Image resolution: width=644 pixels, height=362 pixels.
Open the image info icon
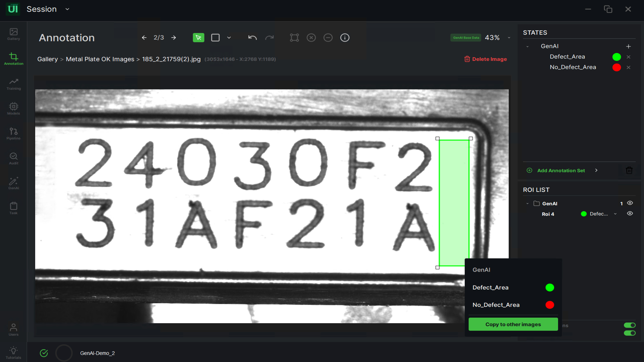point(345,38)
